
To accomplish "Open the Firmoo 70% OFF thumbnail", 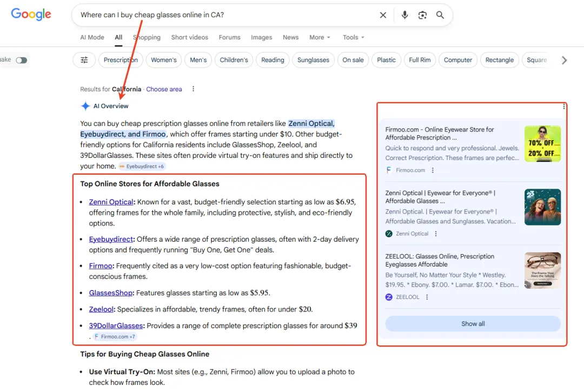I will click(x=543, y=144).
